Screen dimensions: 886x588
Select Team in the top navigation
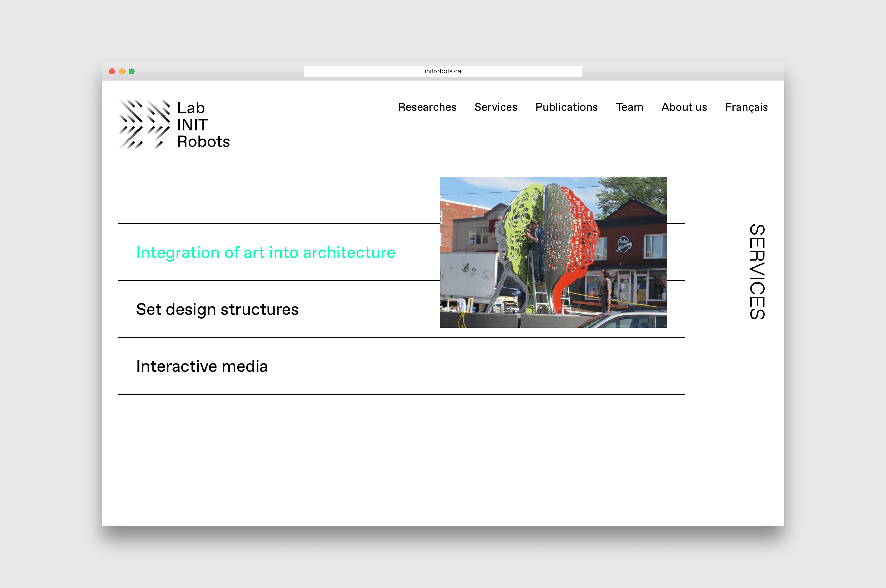[x=629, y=107]
